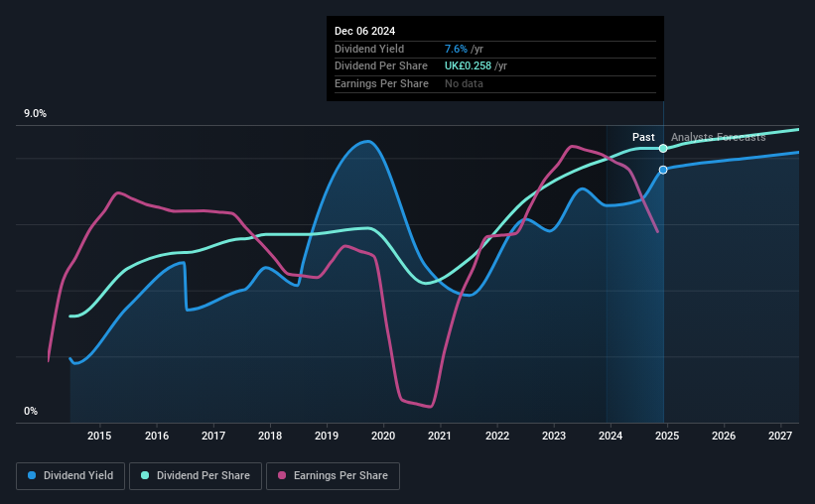
Task: Click the 2021 x-axis label
Action: (x=440, y=436)
